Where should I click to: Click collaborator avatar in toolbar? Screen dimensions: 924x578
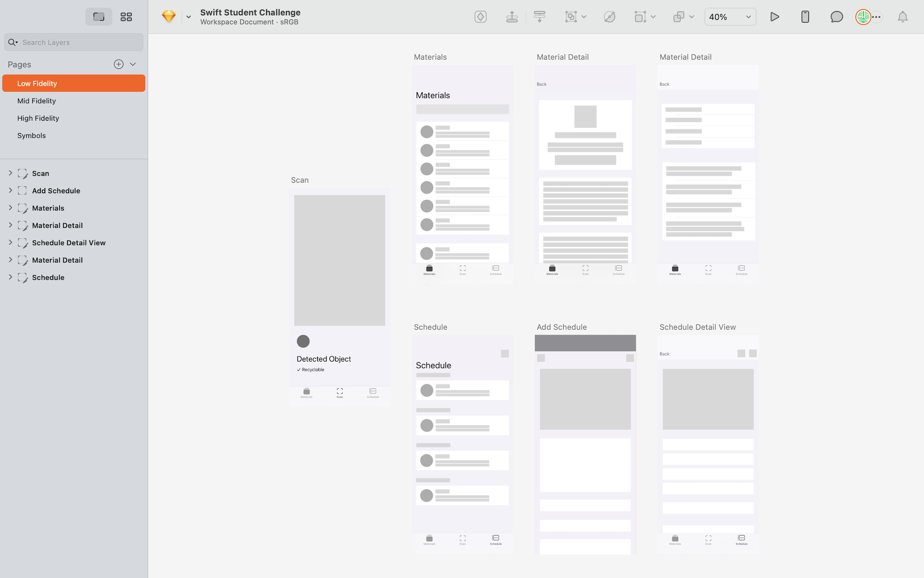[863, 17]
